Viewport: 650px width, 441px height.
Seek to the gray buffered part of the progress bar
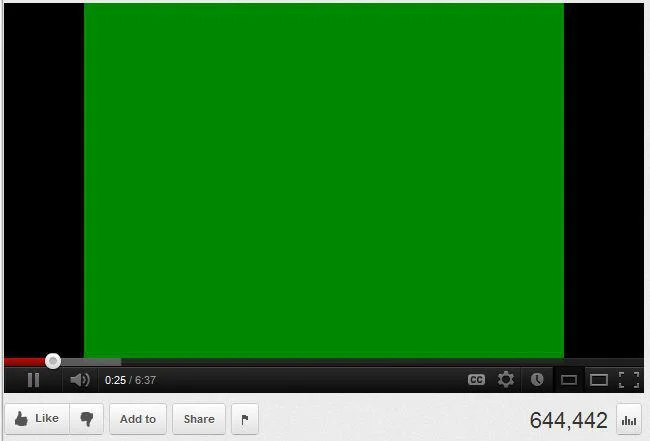(x=90, y=362)
